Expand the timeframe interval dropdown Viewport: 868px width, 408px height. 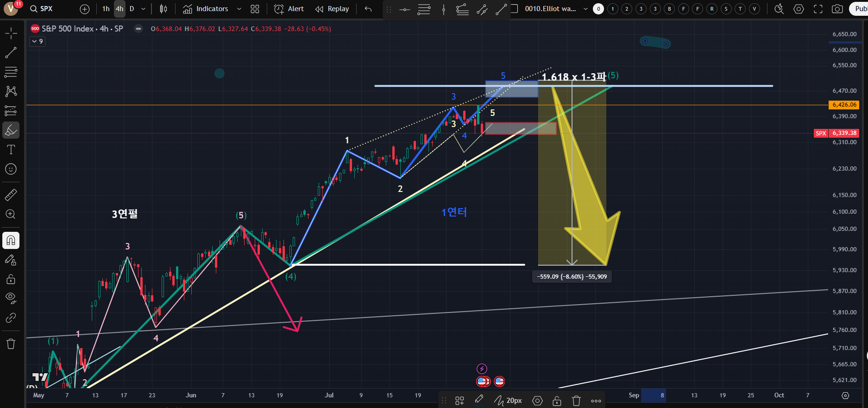tap(143, 9)
